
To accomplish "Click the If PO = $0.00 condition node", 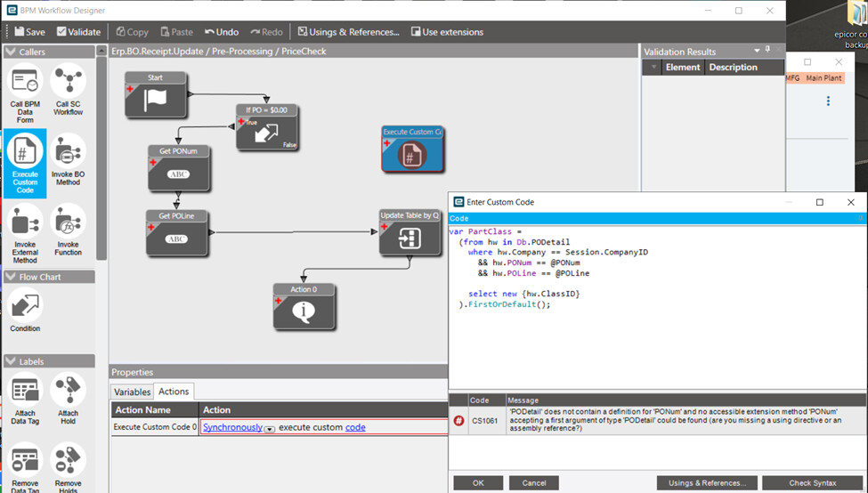I will point(267,127).
